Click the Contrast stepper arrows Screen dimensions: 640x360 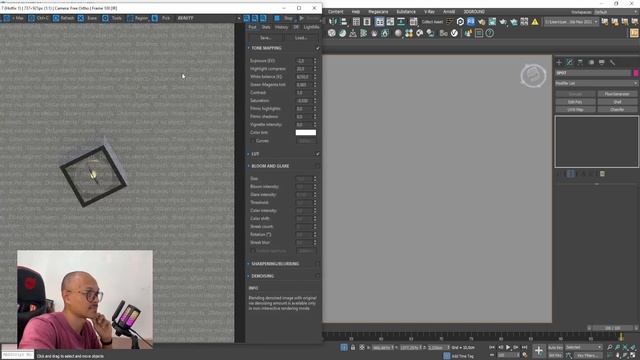click(x=315, y=93)
